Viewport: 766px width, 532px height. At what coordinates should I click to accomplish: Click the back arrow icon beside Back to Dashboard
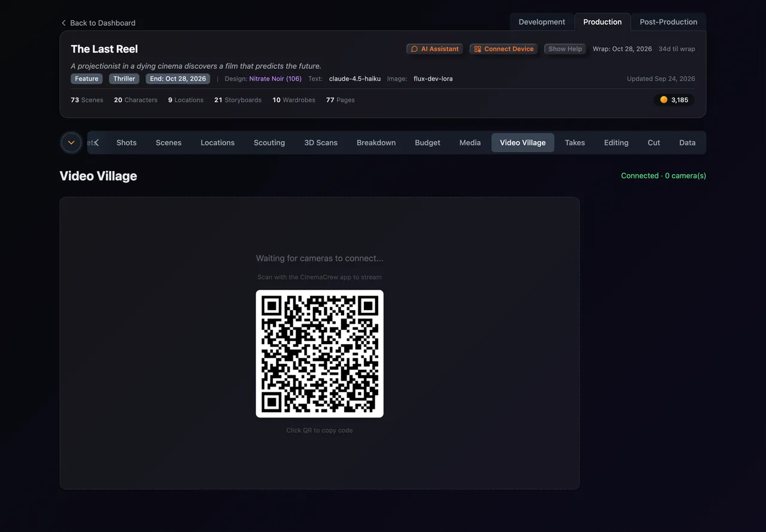(x=63, y=23)
